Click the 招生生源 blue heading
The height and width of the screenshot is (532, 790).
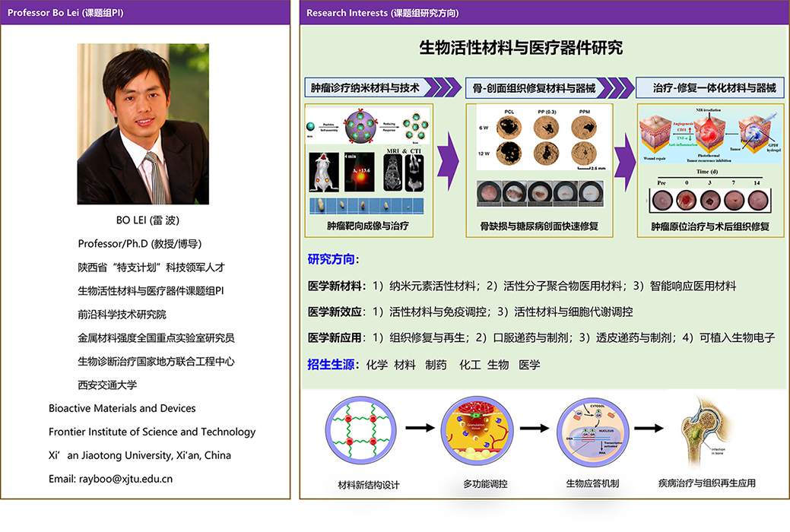(x=332, y=365)
